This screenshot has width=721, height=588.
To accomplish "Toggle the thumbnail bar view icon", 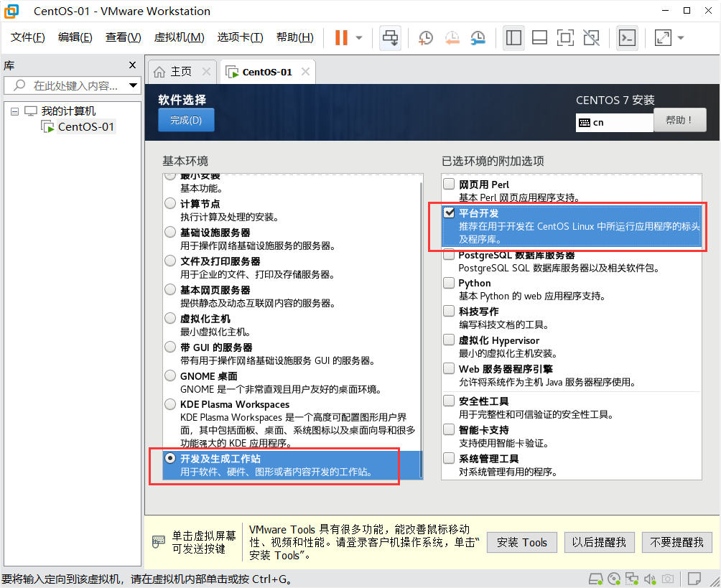I will [x=539, y=38].
